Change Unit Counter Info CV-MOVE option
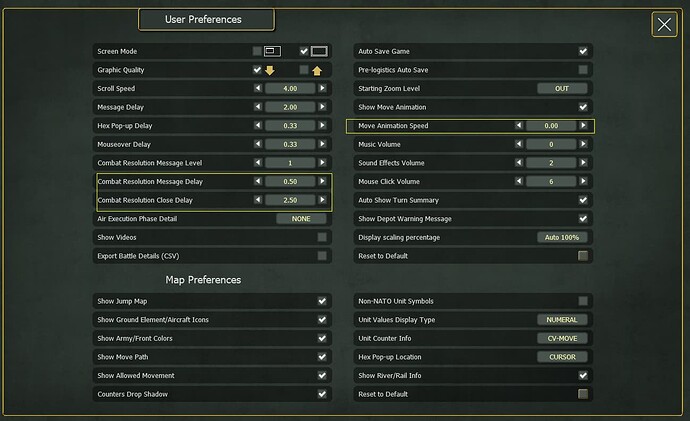Screen dimensions: 690x421 point(562,338)
